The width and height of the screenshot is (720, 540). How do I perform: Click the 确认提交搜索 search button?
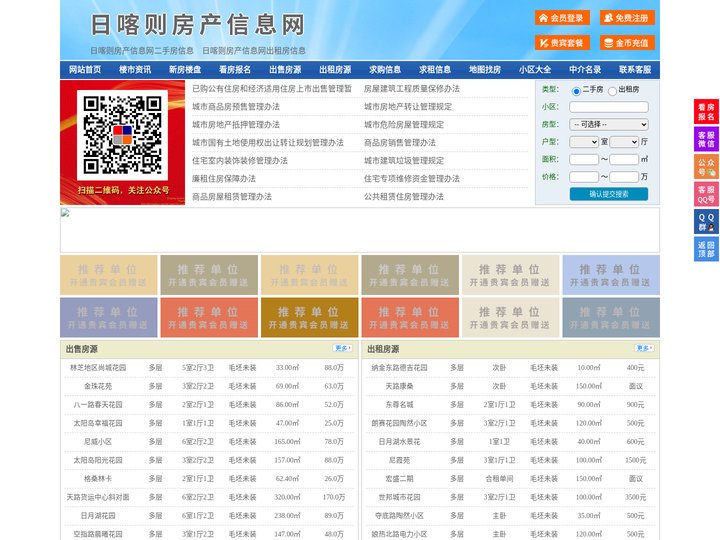tap(609, 194)
